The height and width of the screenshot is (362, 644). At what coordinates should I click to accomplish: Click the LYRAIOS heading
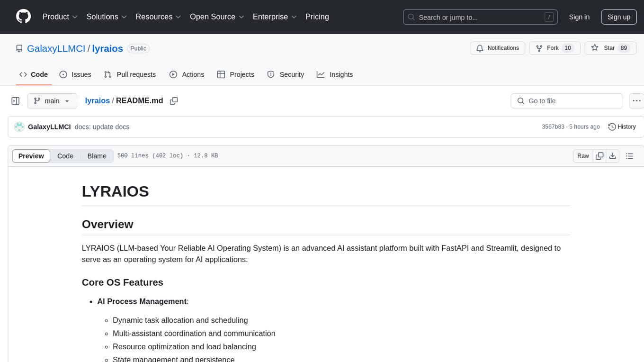click(x=116, y=191)
